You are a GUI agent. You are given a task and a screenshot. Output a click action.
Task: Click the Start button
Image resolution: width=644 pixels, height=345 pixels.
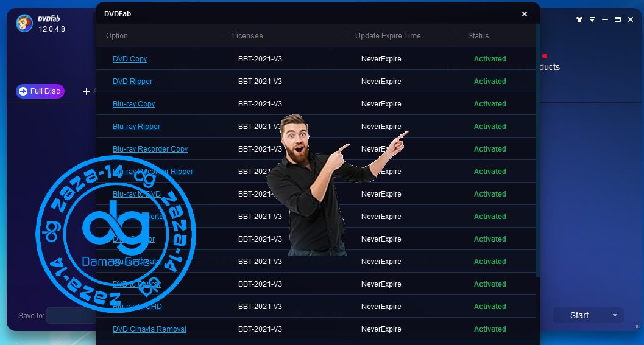coord(579,315)
